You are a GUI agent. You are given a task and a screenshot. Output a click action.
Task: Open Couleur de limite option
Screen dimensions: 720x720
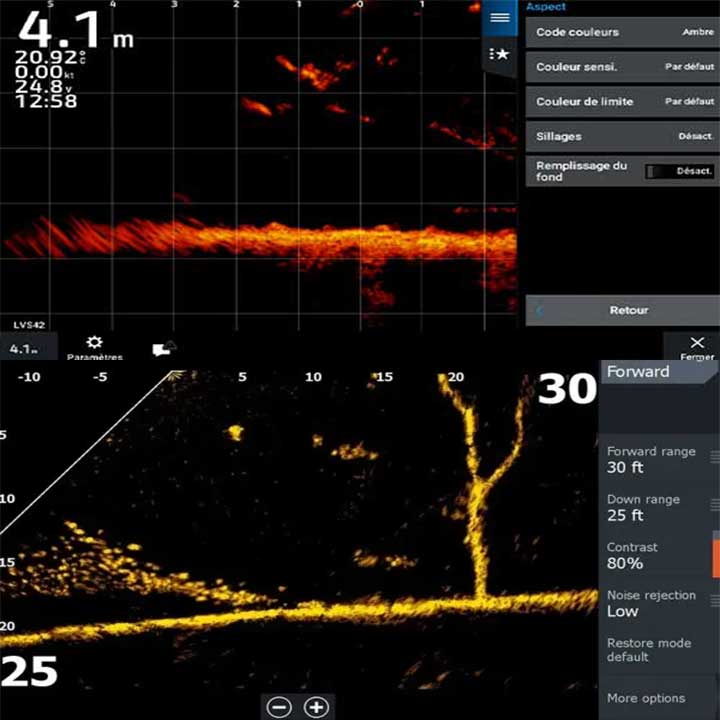pos(622,101)
